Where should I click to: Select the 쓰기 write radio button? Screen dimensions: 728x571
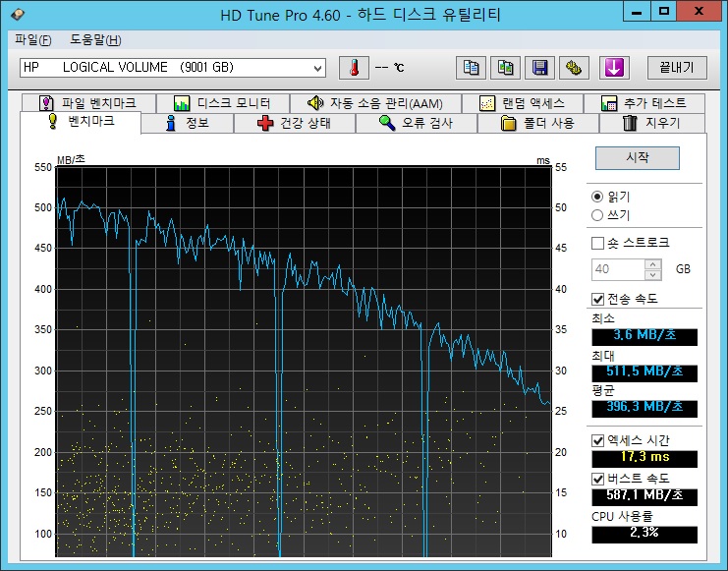[x=597, y=215]
